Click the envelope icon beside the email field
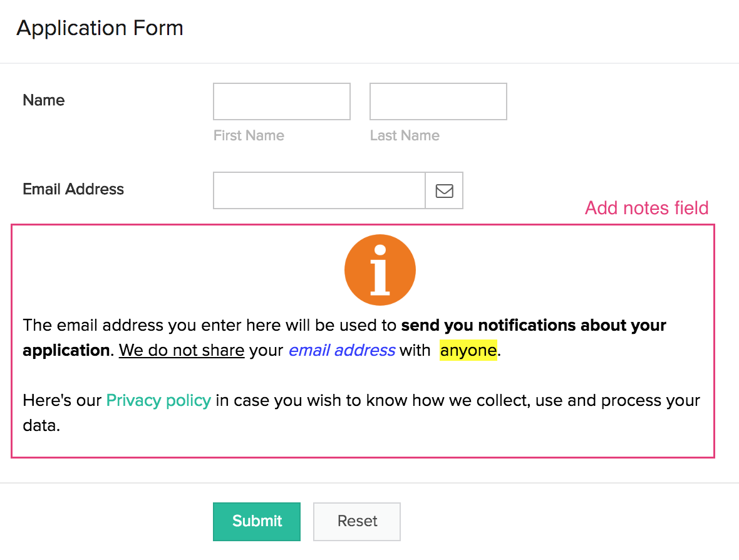The image size is (739, 560). pos(444,190)
